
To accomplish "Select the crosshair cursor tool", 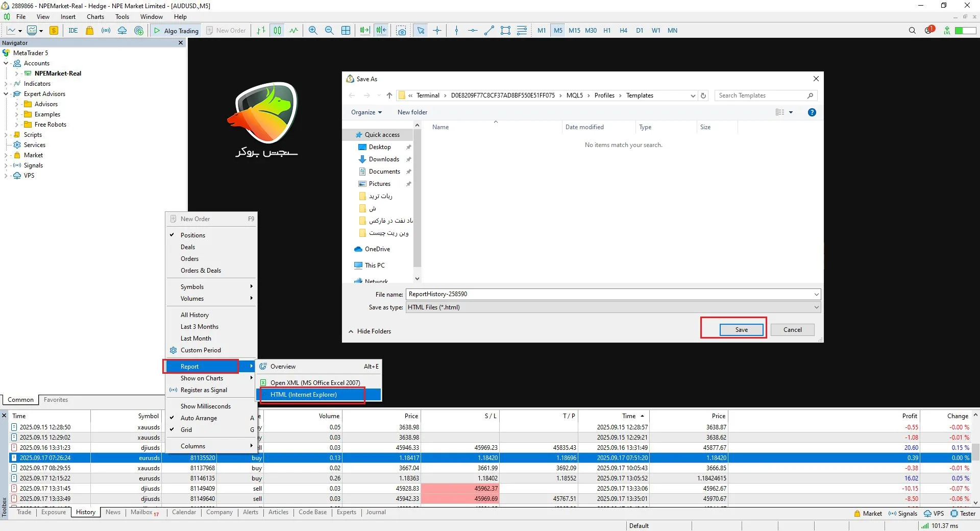I will pos(437,31).
